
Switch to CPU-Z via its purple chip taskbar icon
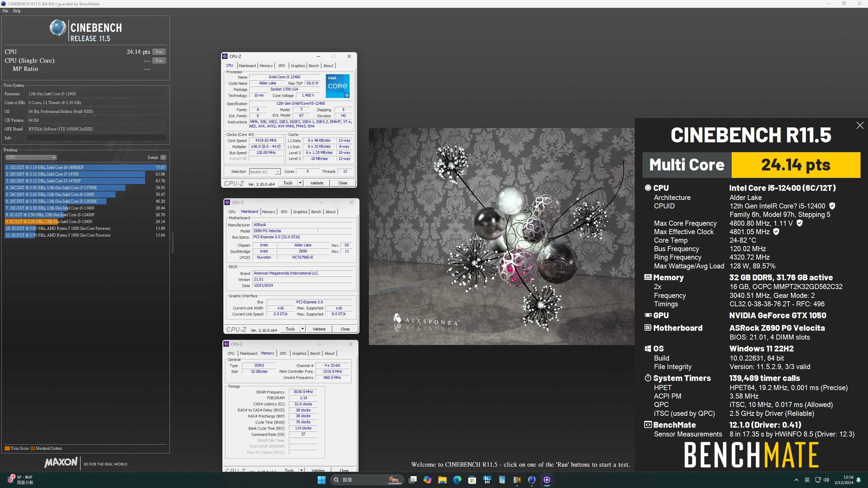coord(547,480)
